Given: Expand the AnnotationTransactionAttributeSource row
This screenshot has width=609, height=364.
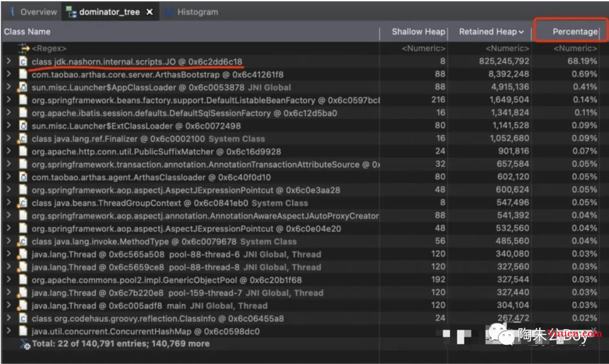Looking at the screenshot, I should click(x=8, y=164).
